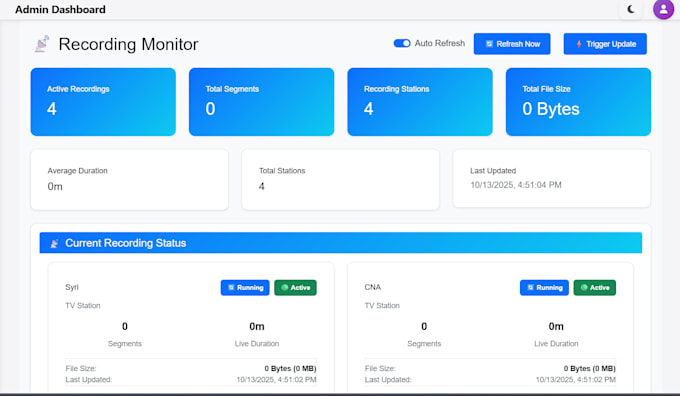Click the icon in Current Recording Status header

(54, 243)
